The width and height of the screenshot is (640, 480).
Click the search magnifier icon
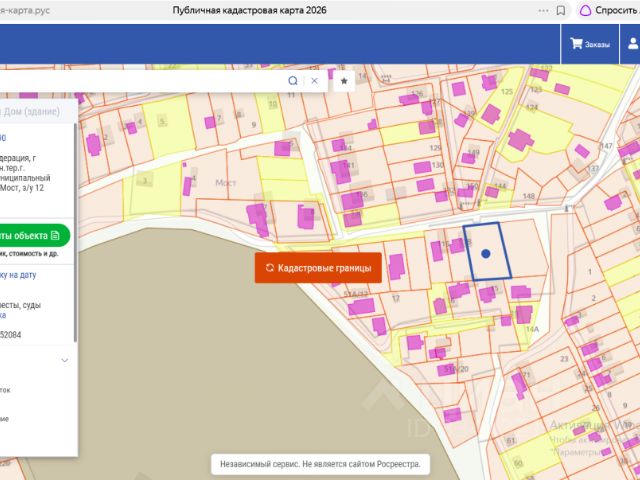coord(293,81)
